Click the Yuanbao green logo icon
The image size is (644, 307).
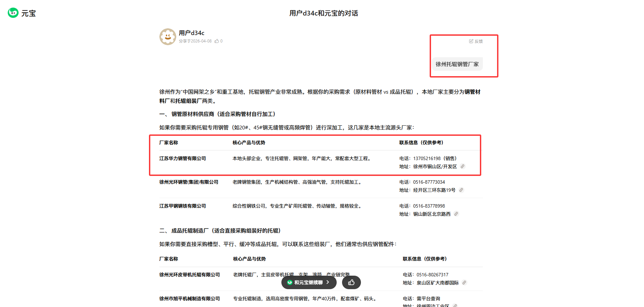click(13, 13)
